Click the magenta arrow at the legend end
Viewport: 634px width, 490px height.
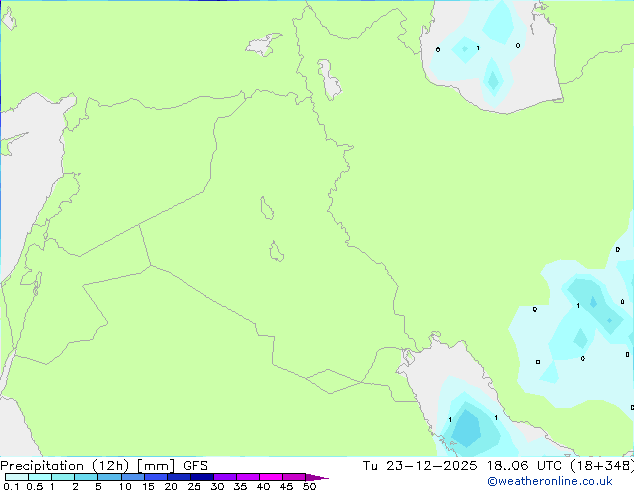click(x=317, y=477)
